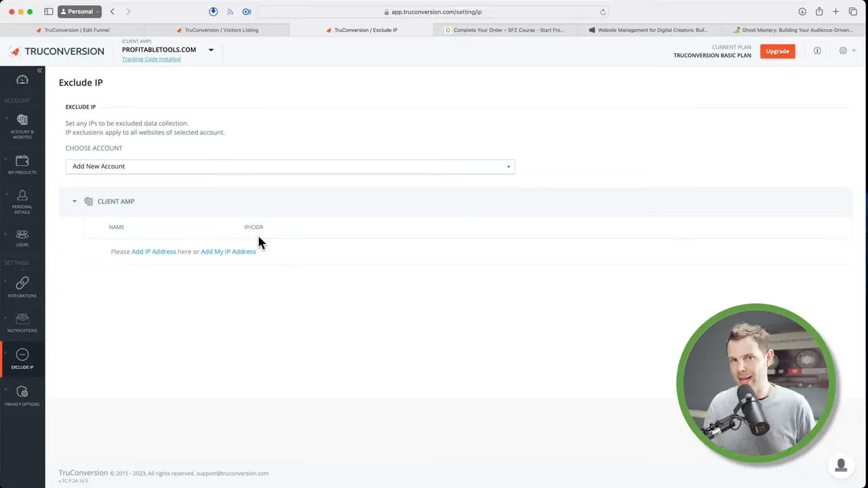Screen dimensions: 868x488
Task: Open the settings gear menu
Action: 843,51
